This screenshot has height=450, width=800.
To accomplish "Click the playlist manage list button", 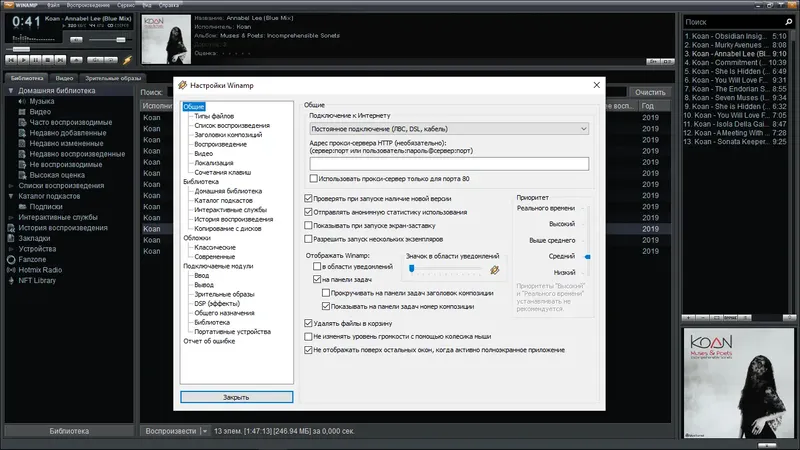I will (x=744, y=317).
